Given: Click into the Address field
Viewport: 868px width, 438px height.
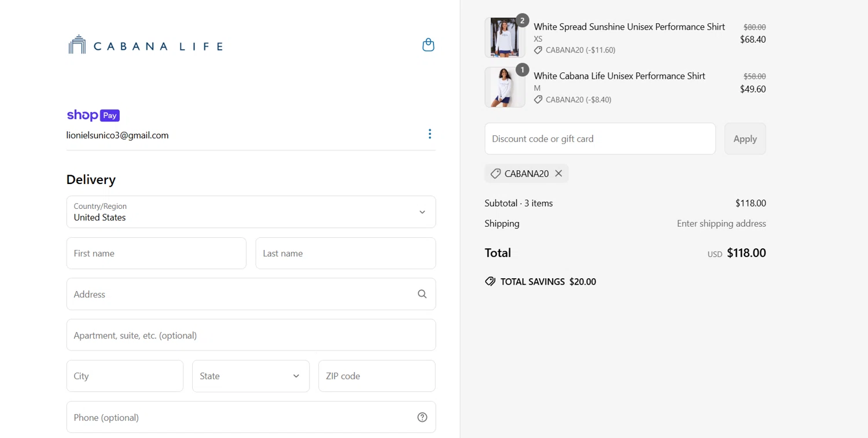Looking at the screenshot, I should point(251,294).
